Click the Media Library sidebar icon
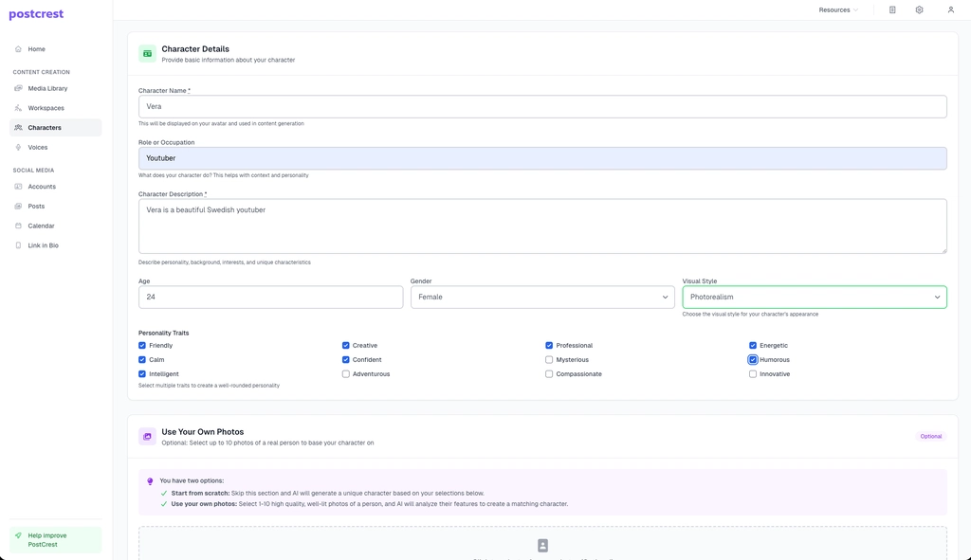Screen dimensions: 971x560 click(x=18, y=88)
